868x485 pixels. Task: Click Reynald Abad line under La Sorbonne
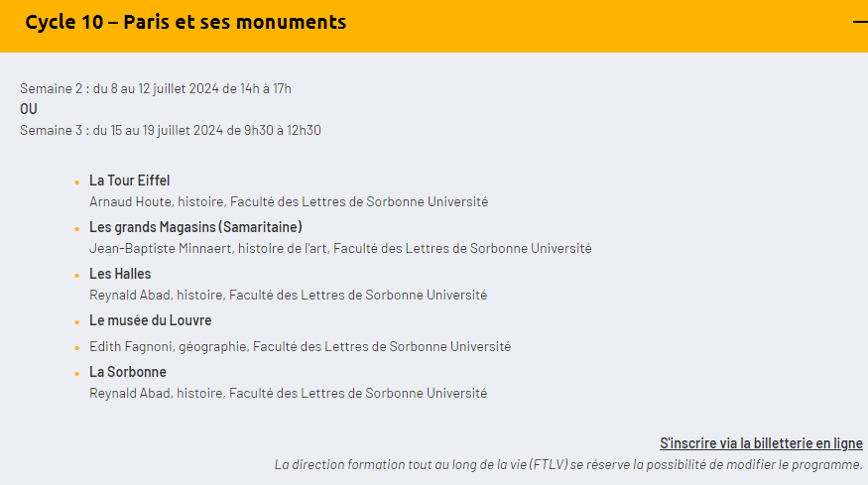pos(288,393)
